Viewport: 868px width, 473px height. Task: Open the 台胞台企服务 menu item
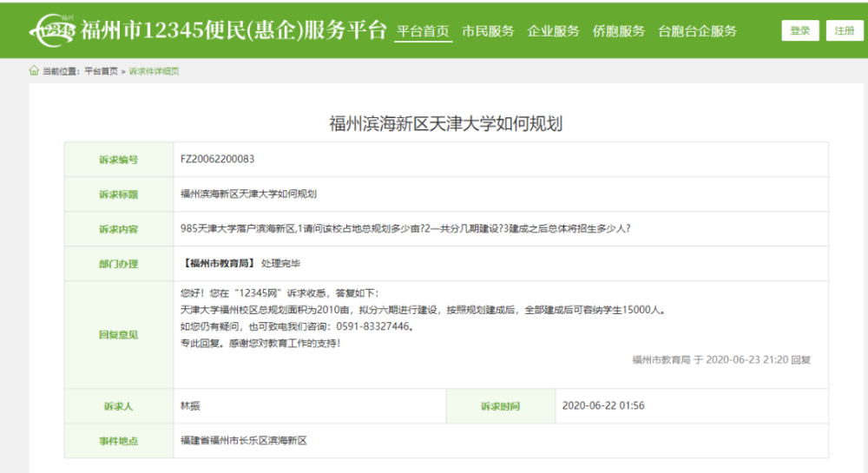point(697,31)
